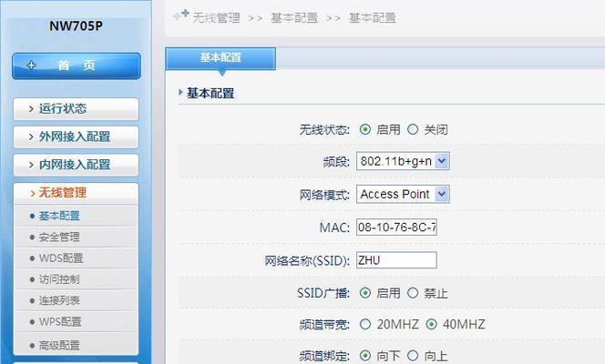Image resolution: width=605 pixels, height=364 pixels.
Task: Set 无线状态 to 关闭
Action: click(x=413, y=129)
